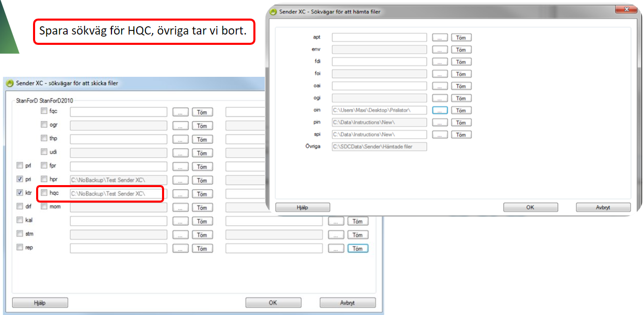644x315 pixels.
Task: Clear the hpr path with Töm
Action: pos(202,180)
